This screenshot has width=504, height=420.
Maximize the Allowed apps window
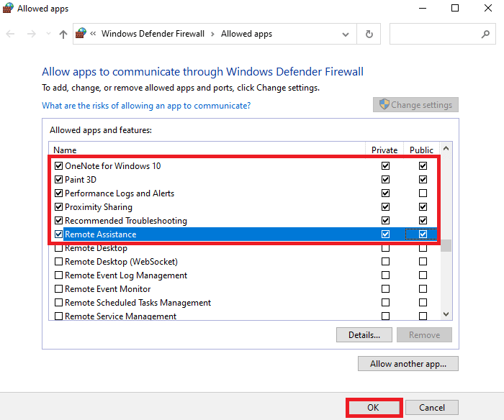[x=455, y=8]
